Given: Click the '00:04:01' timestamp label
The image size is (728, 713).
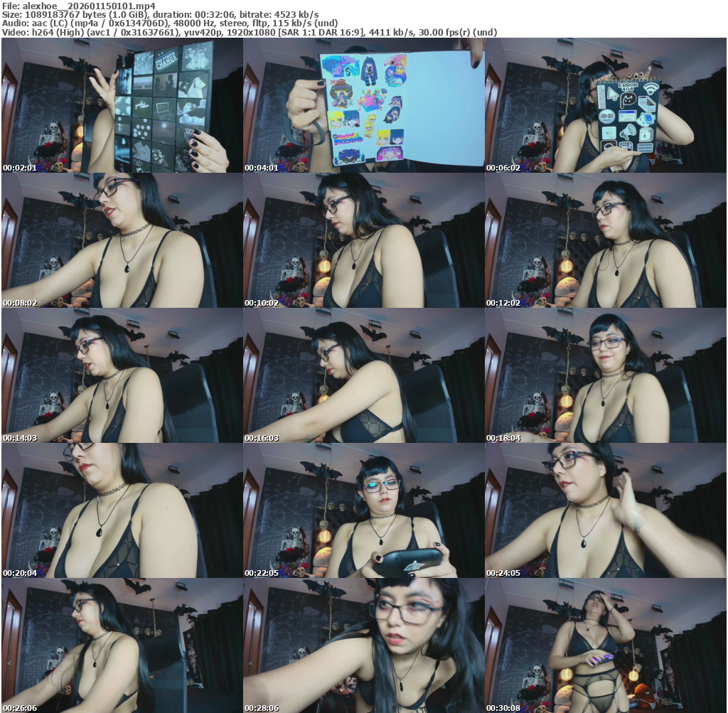Looking at the screenshot, I should [262, 168].
